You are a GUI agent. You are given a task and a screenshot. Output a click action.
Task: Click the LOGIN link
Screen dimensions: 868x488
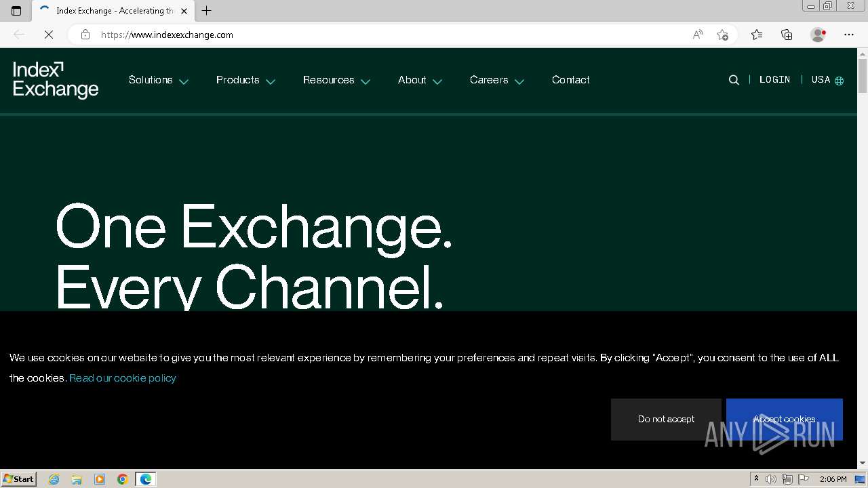click(x=774, y=79)
